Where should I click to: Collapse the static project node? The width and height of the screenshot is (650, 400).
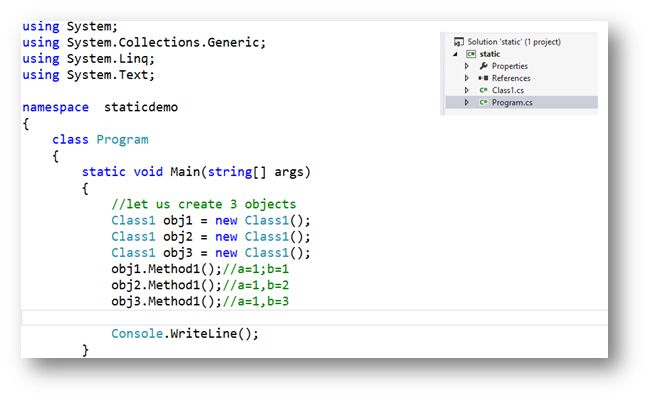[x=456, y=54]
